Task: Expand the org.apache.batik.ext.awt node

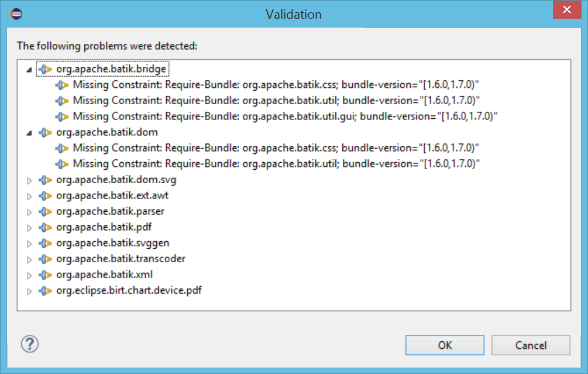Action: (x=30, y=196)
